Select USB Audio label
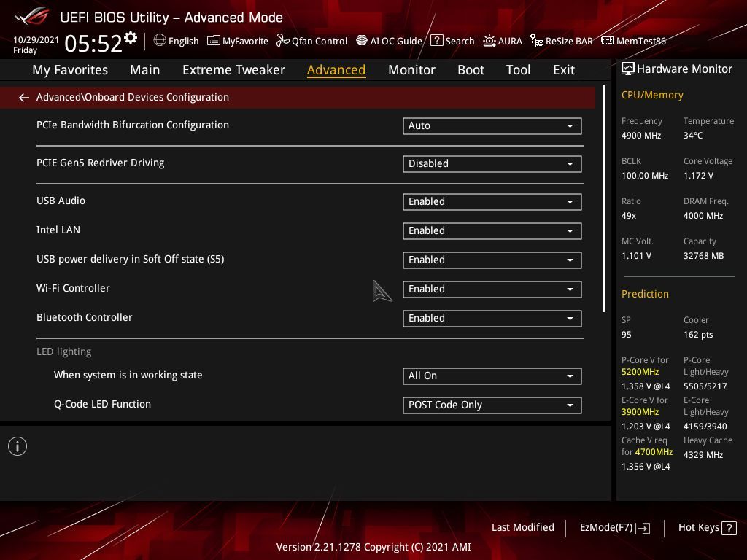Image resolution: width=747 pixels, height=560 pixels. point(61,201)
